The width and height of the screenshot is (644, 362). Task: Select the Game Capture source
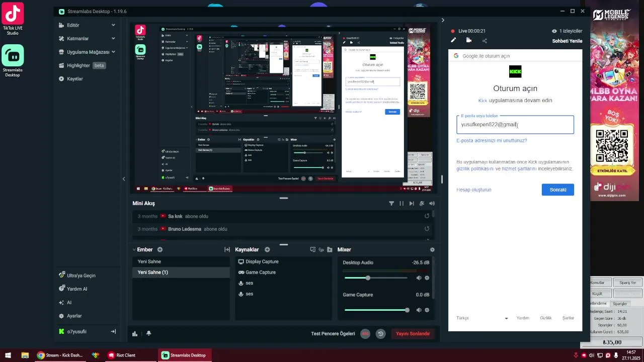point(283,272)
